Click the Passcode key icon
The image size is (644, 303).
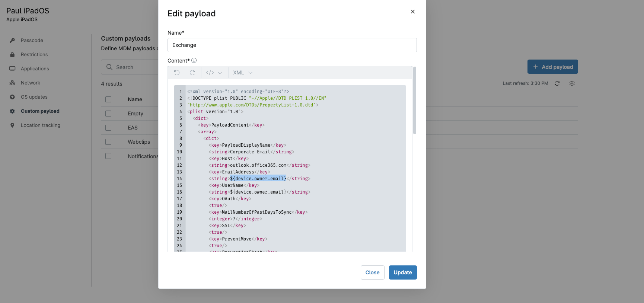[x=12, y=40]
